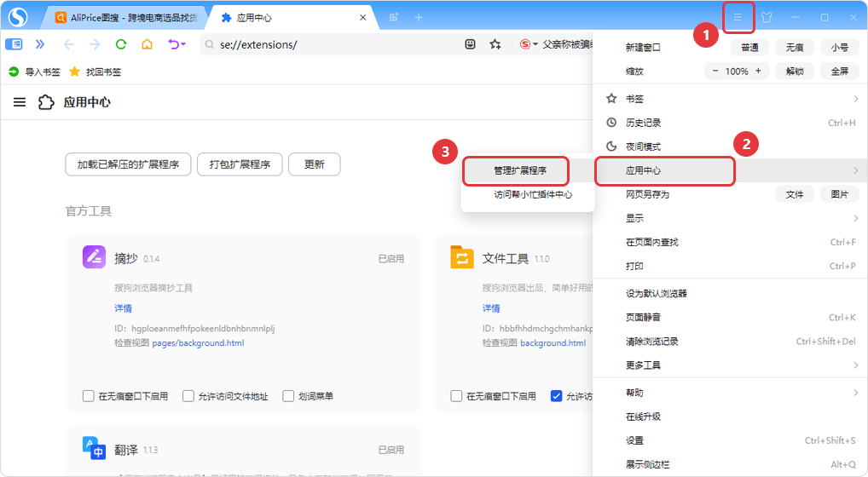Image resolution: width=868 pixels, height=477 pixels.
Task: Increase zoom with the plus button
Action: pyautogui.click(x=758, y=72)
